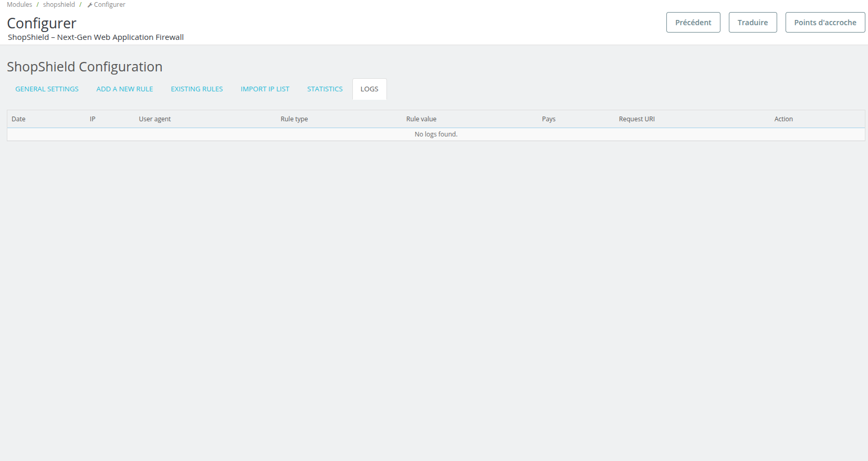Open the Existing Rules tab
The image size is (868, 461).
[x=197, y=89]
